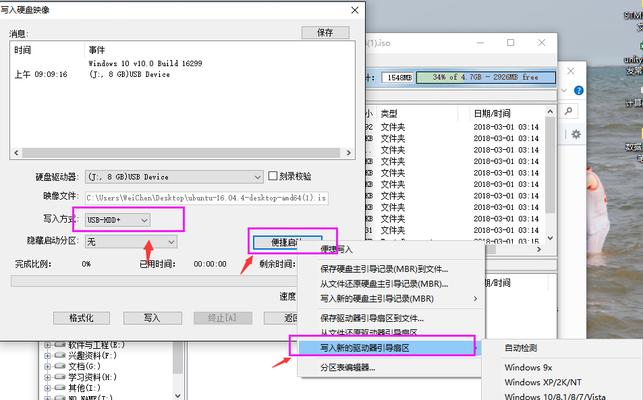This screenshot has height=400, width=643.
Task: Click right arrow of message log scrollbar
Action: [x=349, y=153]
